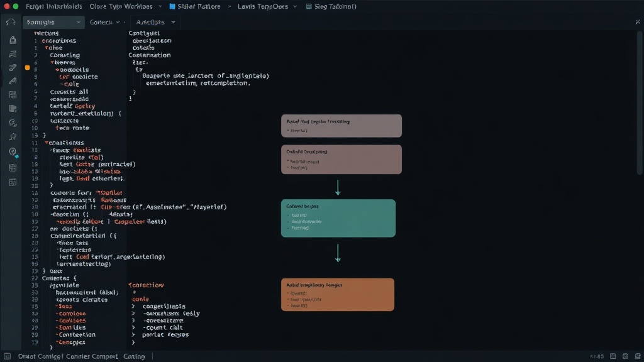
Task: Click the stacked server icon in the status bar
Action: (x=638, y=356)
